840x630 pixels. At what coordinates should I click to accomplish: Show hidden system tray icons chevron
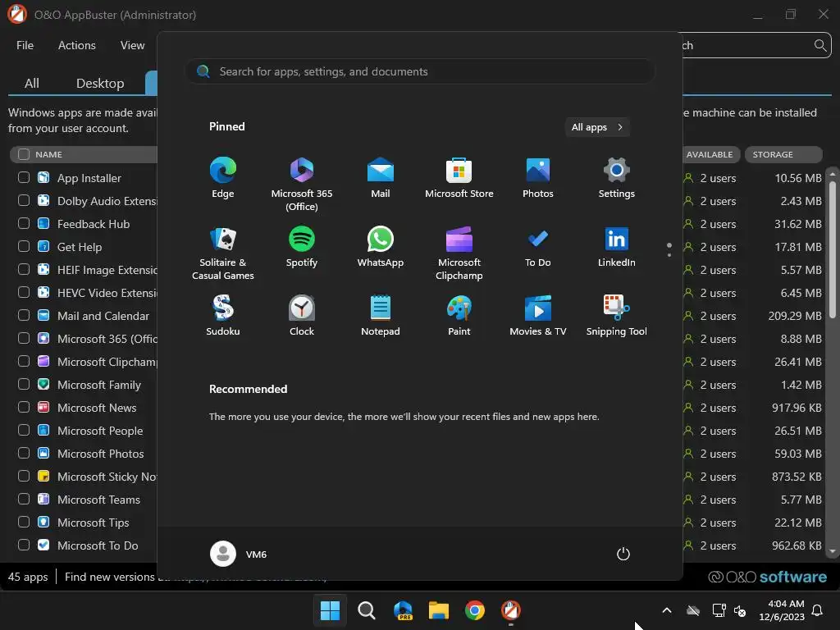(667, 610)
